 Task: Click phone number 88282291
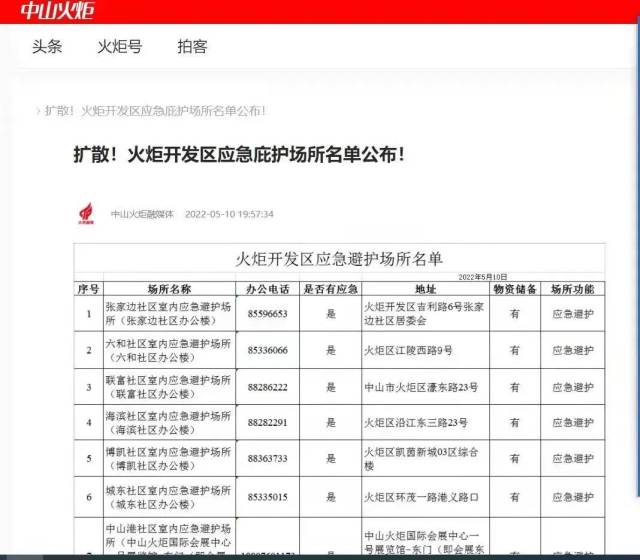pos(267,422)
